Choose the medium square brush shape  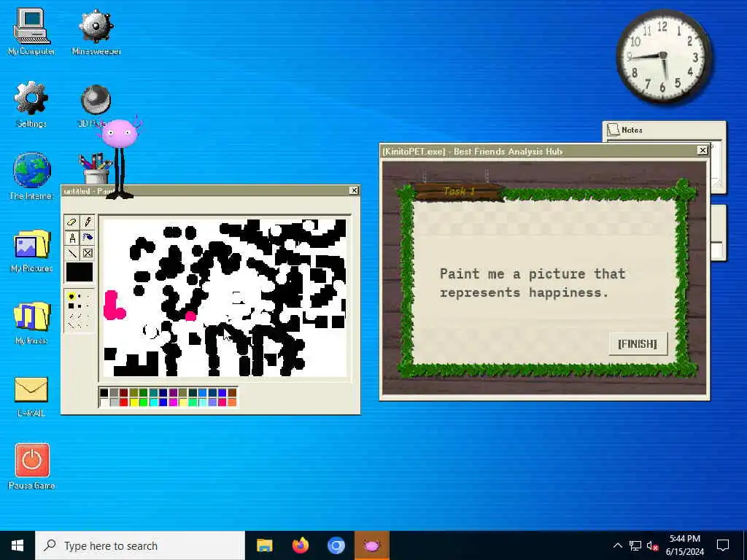80,306
